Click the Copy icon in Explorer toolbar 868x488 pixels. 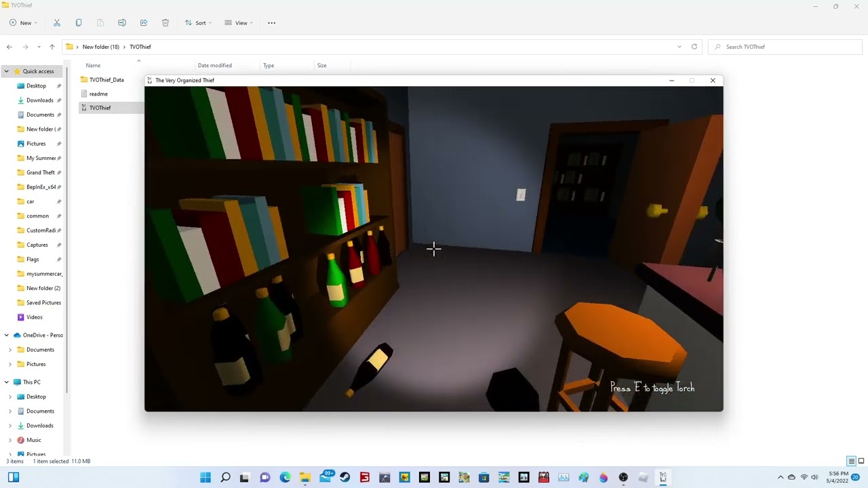tap(79, 23)
